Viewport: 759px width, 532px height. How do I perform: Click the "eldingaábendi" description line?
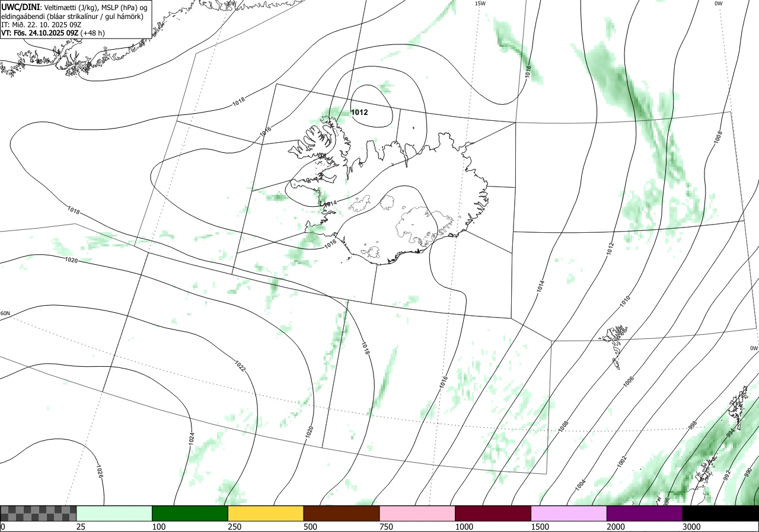click(72, 15)
